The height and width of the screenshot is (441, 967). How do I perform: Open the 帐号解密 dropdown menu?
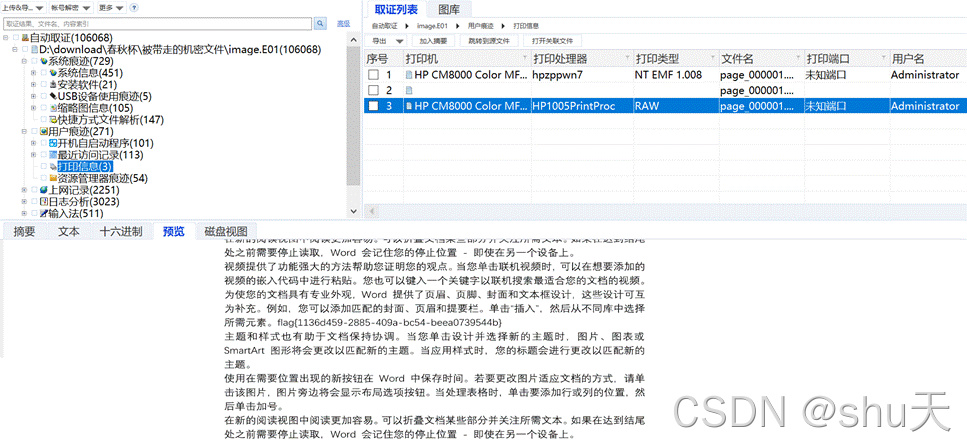click(70, 8)
